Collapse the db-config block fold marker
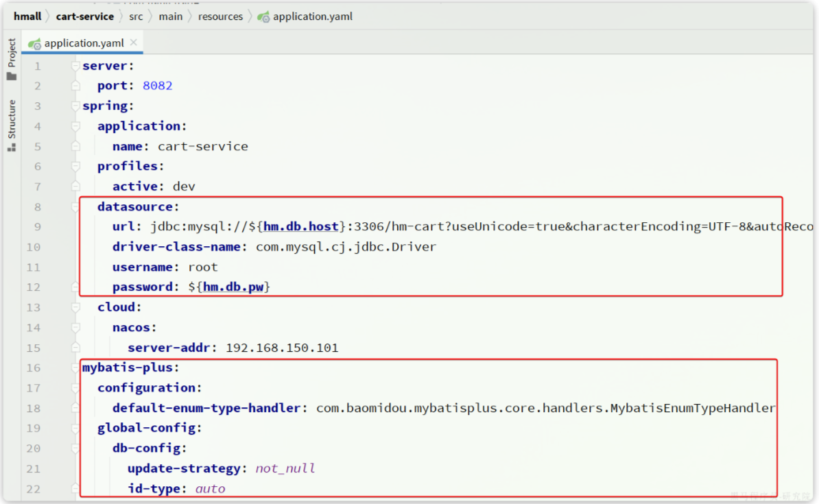This screenshot has height=504, width=819. click(x=75, y=448)
